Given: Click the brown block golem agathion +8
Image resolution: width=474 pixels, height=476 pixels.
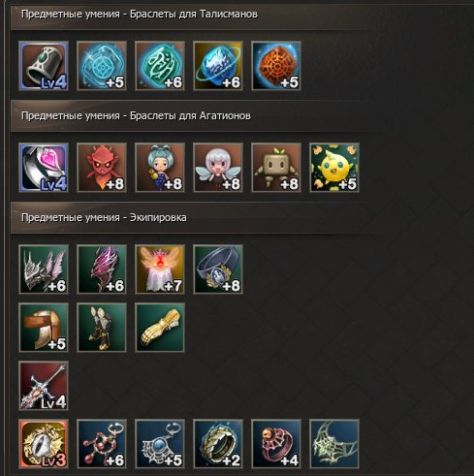Looking at the screenshot, I should point(276,167).
